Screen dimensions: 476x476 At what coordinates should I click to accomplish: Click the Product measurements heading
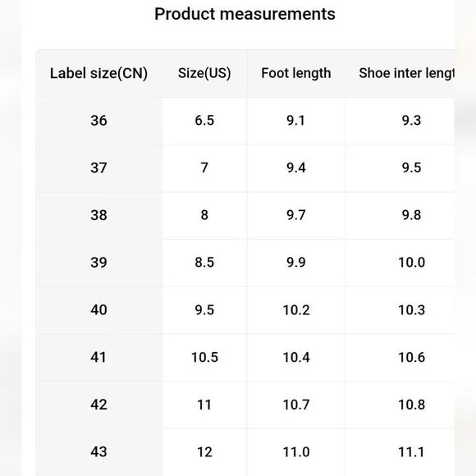click(245, 14)
